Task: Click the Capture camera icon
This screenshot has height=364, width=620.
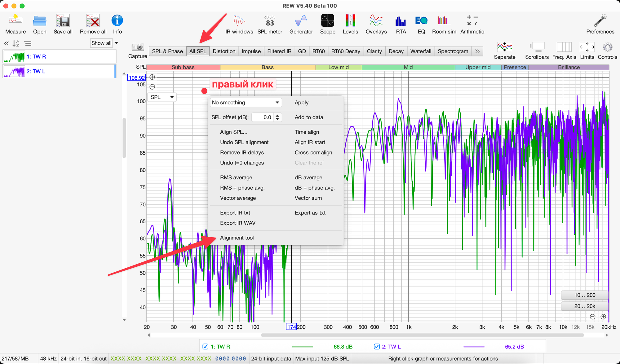Action: (x=137, y=47)
